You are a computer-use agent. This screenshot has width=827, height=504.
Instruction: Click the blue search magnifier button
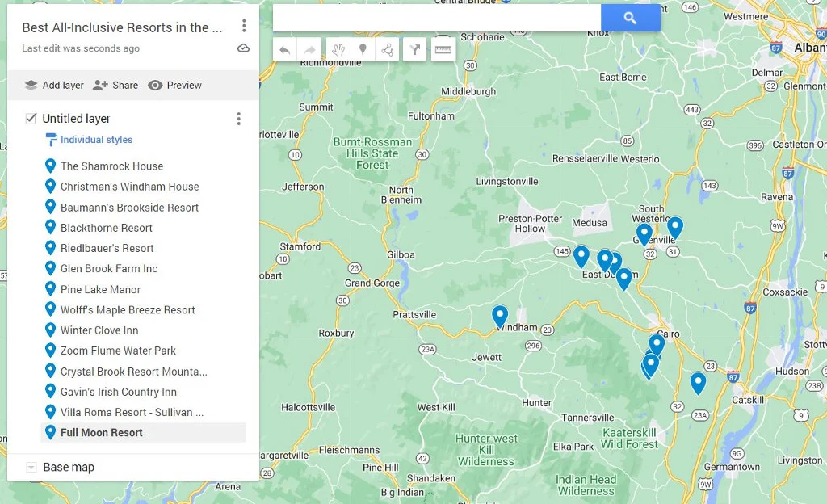pos(630,18)
